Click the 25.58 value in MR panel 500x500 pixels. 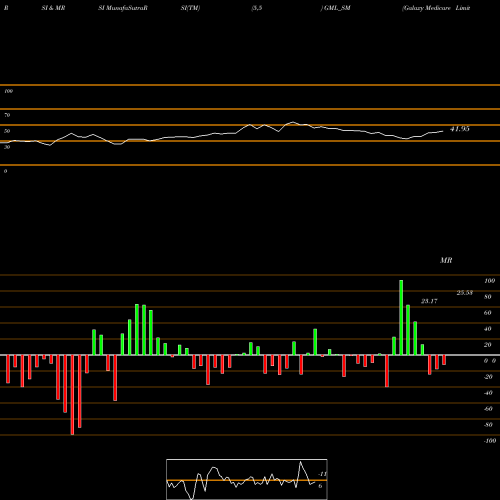pos(465,293)
